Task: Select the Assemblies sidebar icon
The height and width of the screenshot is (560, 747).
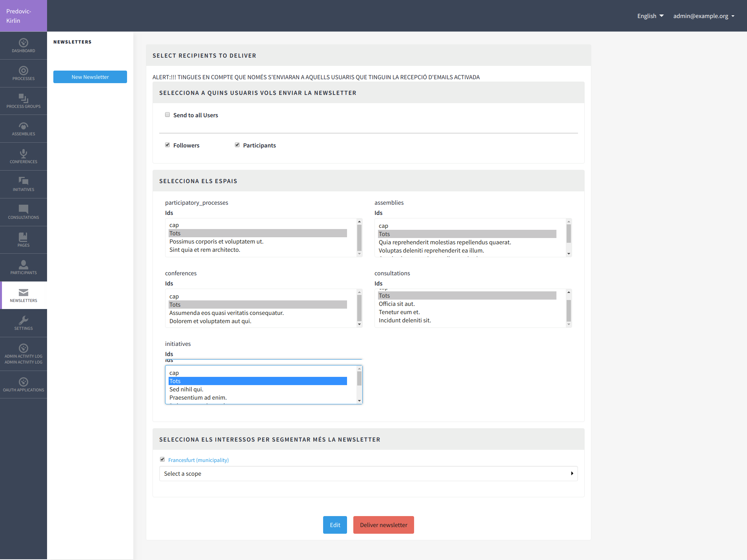Action: click(24, 126)
